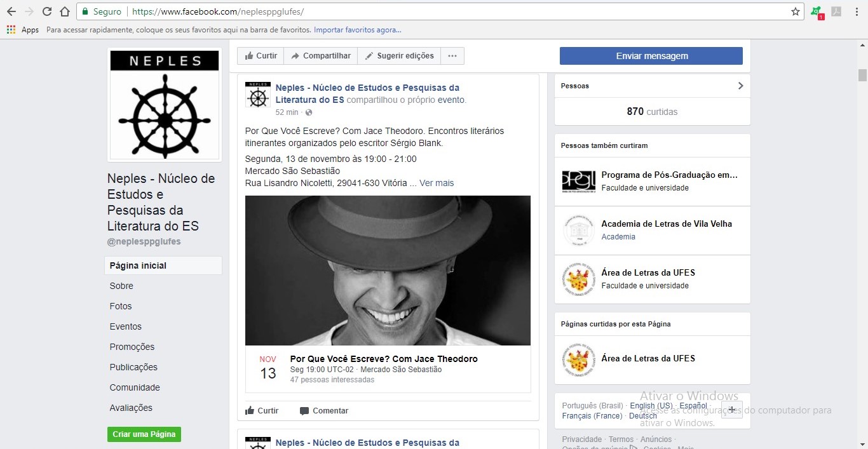Open the Apps shortcut in bookmarks bar
Viewport: 868px width, 449px height.
(x=23, y=30)
